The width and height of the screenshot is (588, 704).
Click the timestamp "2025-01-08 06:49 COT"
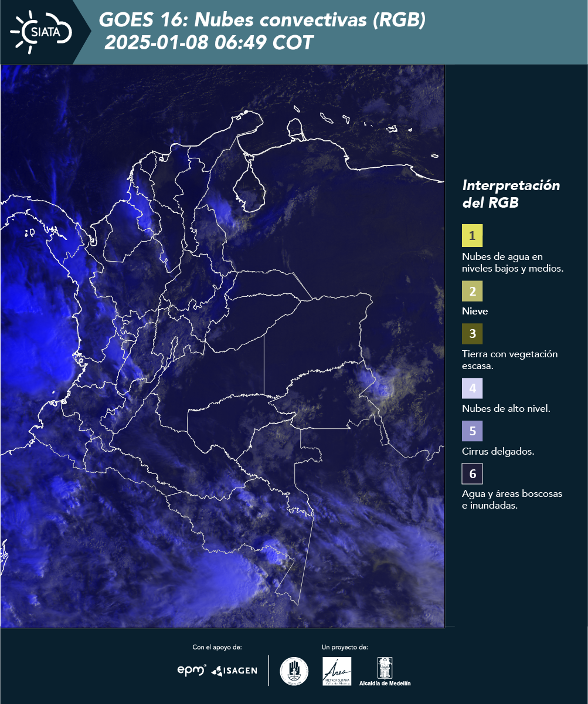coord(209,43)
